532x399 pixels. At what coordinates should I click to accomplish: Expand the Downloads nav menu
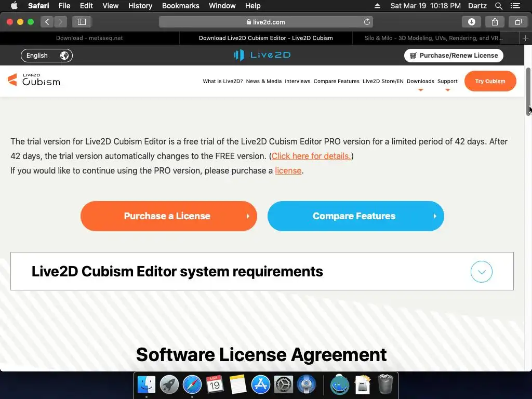pyautogui.click(x=420, y=82)
